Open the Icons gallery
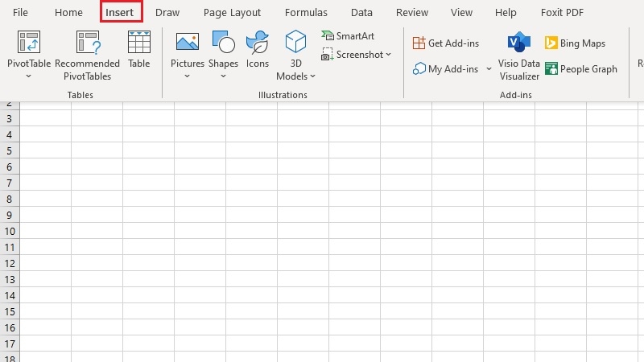 [x=258, y=49]
